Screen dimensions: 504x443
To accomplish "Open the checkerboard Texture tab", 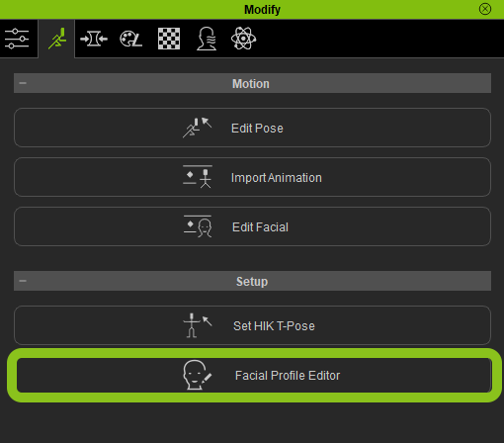I will (x=169, y=39).
